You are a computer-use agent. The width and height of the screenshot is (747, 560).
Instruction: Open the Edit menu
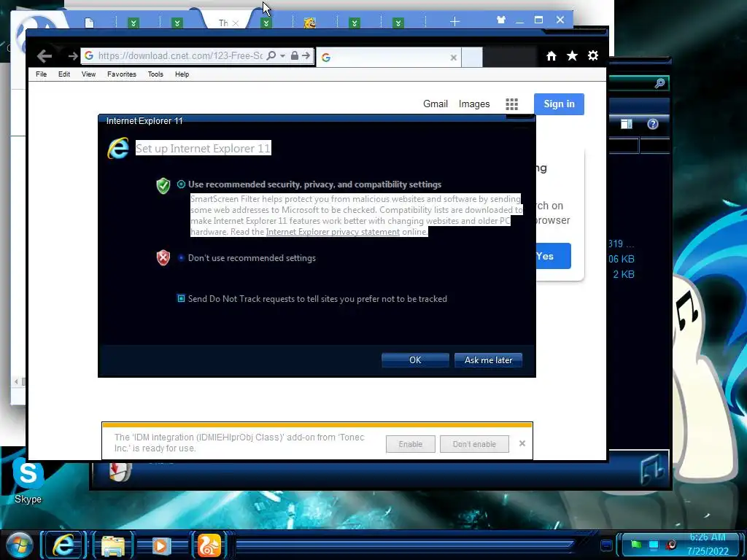[x=64, y=74]
